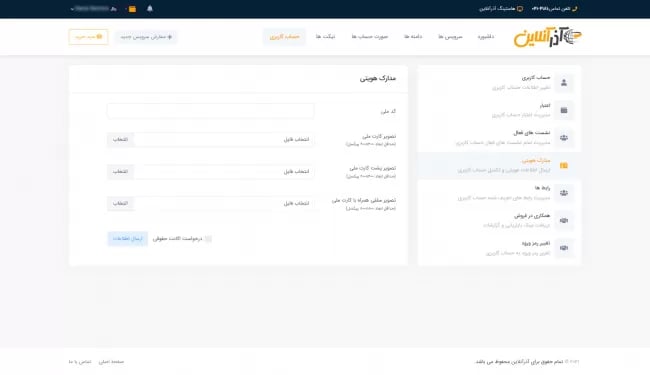650x375 pixels.
Task: Go to the Tickets menu item
Action: coord(325,37)
